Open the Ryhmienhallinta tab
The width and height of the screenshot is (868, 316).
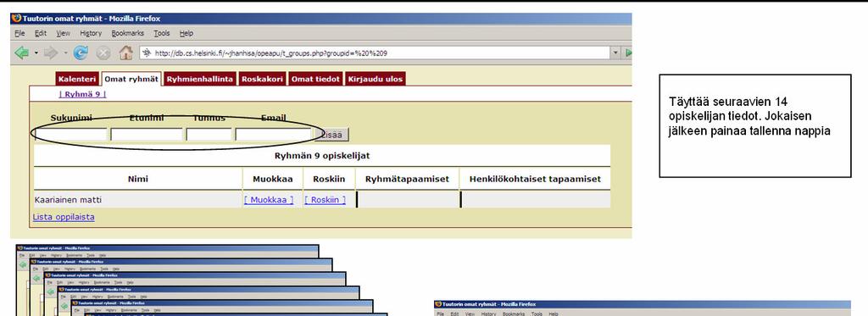click(x=200, y=79)
